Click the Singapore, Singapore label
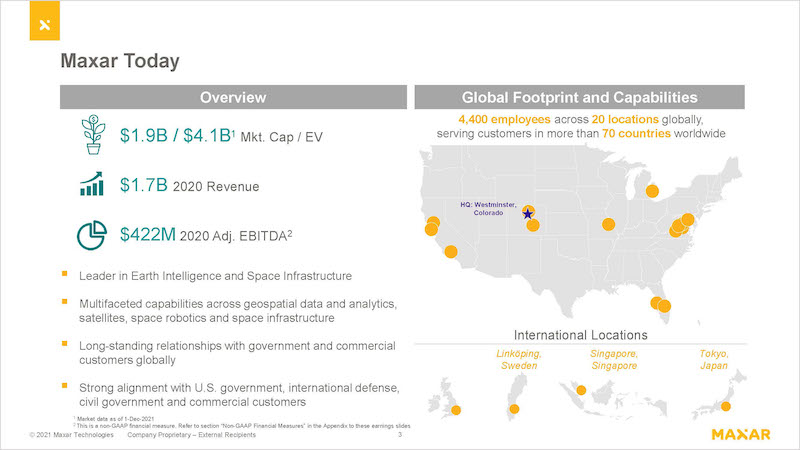 pos(614,360)
